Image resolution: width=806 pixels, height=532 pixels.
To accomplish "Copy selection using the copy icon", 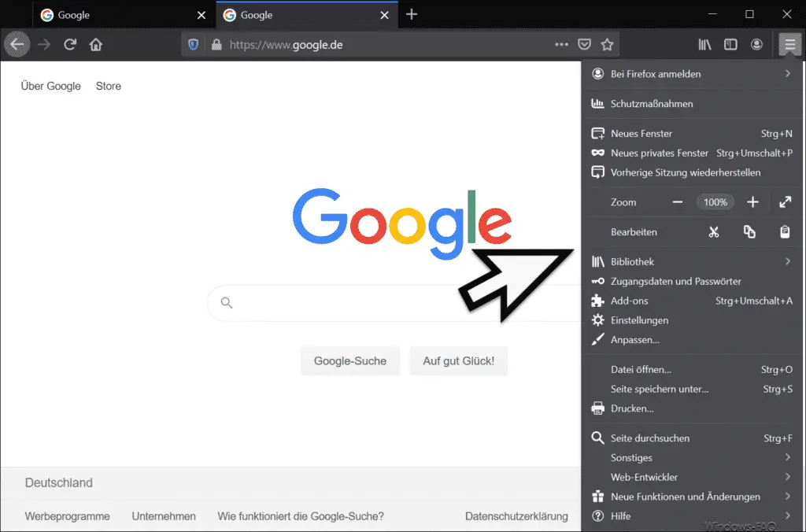I will click(749, 232).
